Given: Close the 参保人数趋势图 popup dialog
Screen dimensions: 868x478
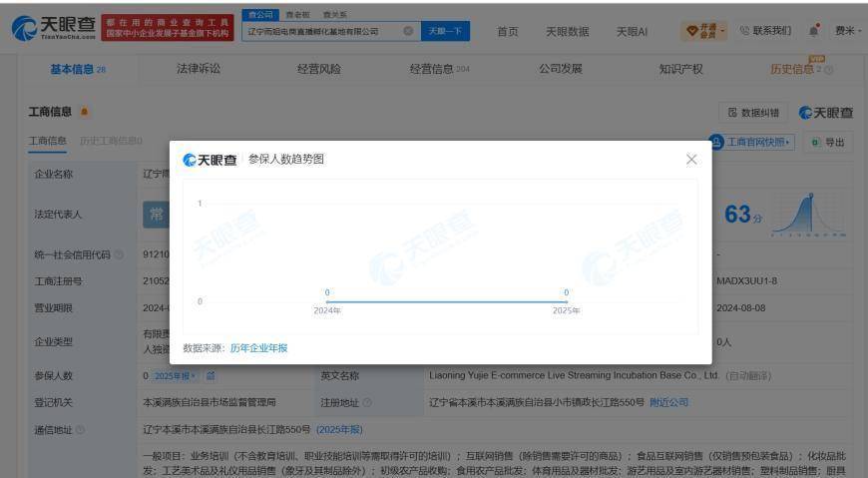Looking at the screenshot, I should click(x=691, y=160).
